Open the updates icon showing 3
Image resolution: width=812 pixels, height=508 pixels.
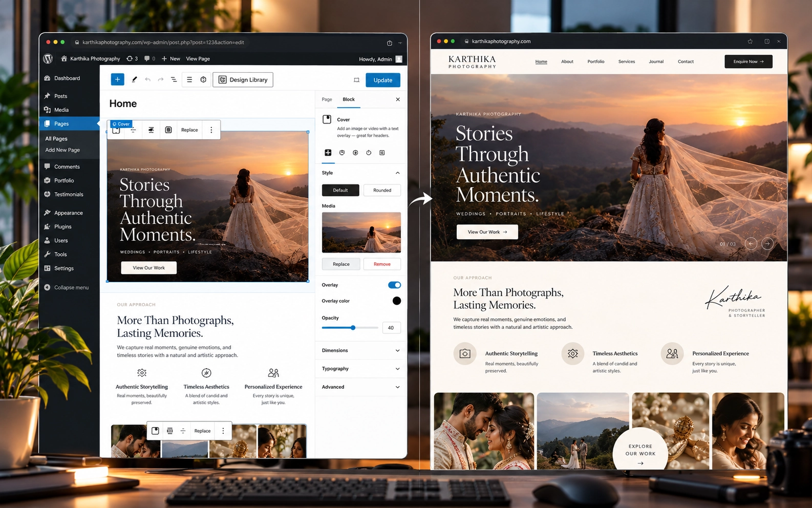(x=132, y=59)
